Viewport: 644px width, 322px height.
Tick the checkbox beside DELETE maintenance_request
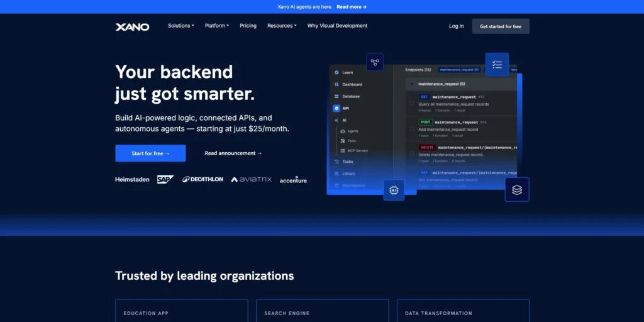click(x=412, y=153)
